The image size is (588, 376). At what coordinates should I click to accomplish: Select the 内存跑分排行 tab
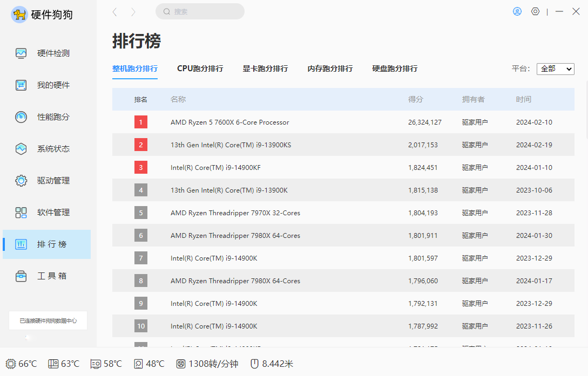pyautogui.click(x=330, y=69)
